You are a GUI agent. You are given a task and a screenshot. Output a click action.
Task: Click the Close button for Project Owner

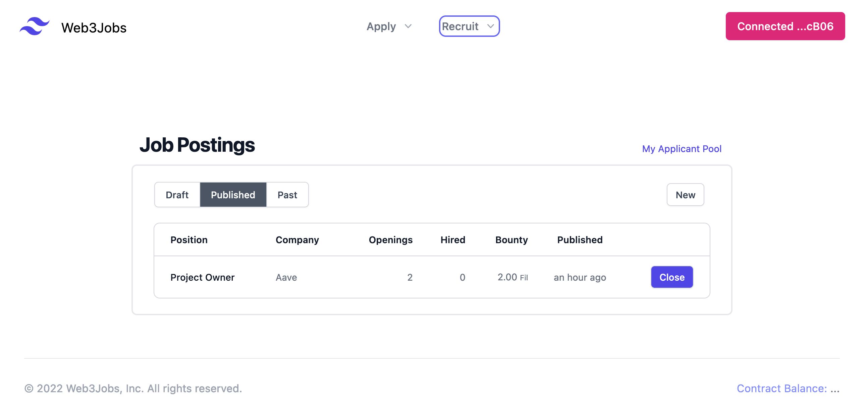tap(672, 276)
